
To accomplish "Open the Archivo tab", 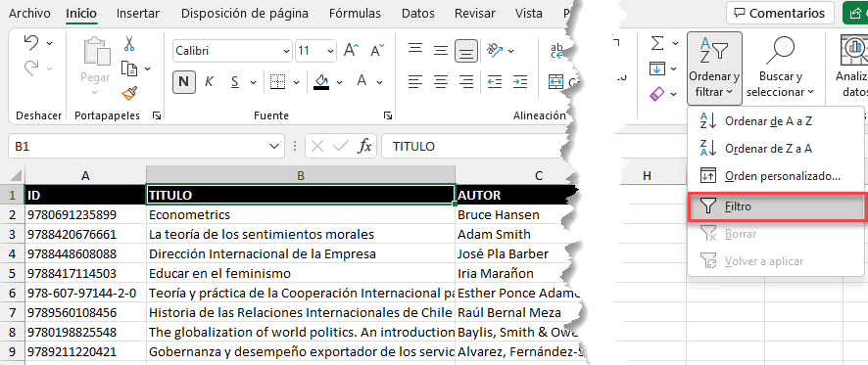I will 29,14.
